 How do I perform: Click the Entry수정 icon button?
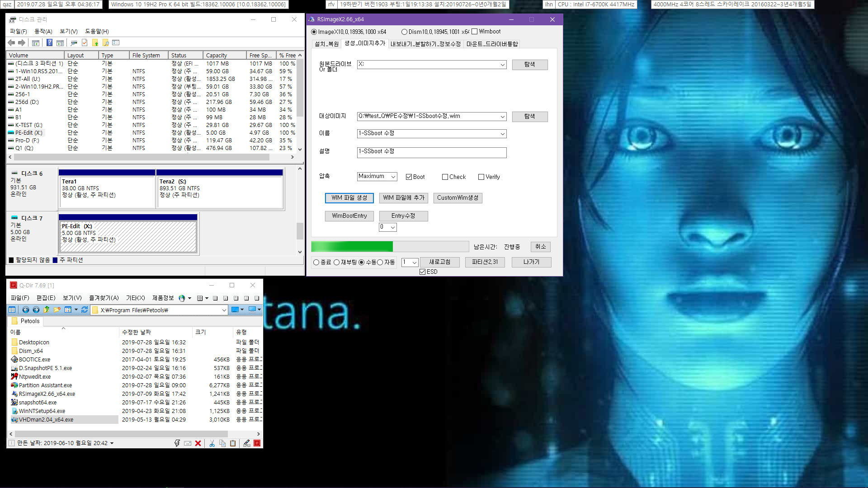pos(403,216)
